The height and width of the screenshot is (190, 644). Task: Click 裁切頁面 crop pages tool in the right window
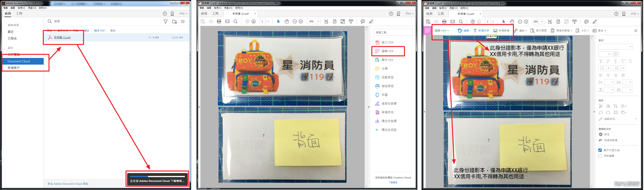(x=538, y=31)
